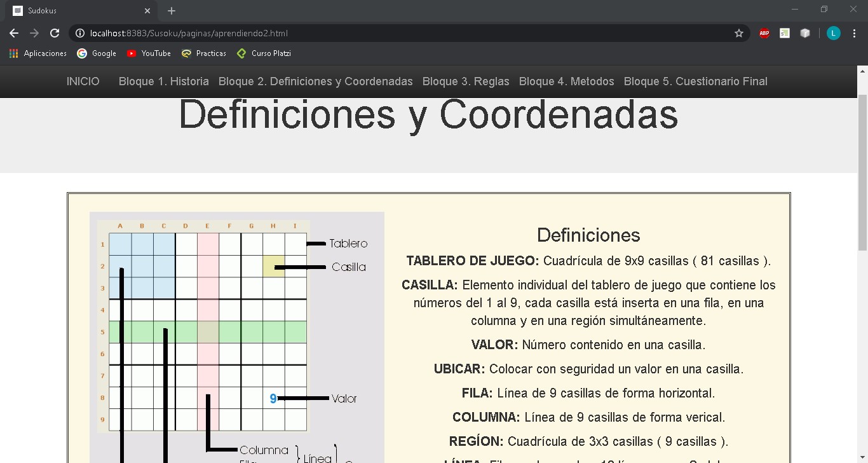The height and width of the screenshot is (463, 868).
Task: Click the notes-style extension icon beside Adblock
Action: pos(784,33)
